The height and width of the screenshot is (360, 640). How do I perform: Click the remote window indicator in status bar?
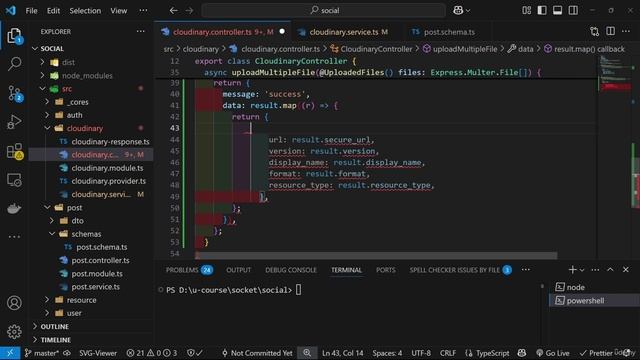(10, 353)
